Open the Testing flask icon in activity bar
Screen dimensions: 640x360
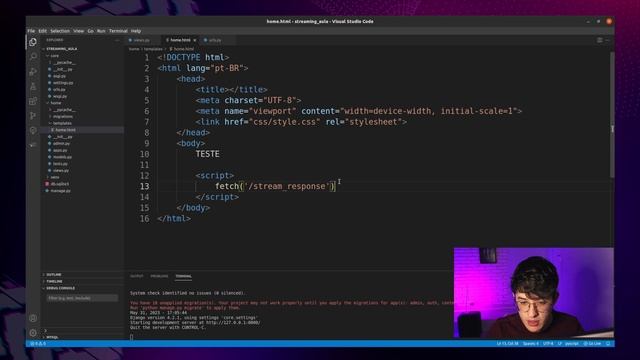click(x=33, y=86)
